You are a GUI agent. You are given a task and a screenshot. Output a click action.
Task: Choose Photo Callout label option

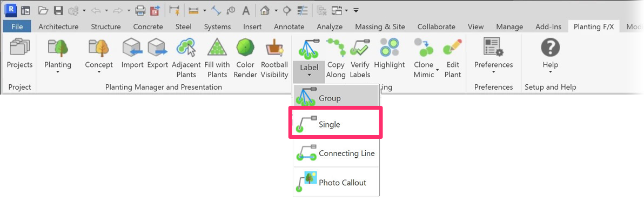(336, 182)
